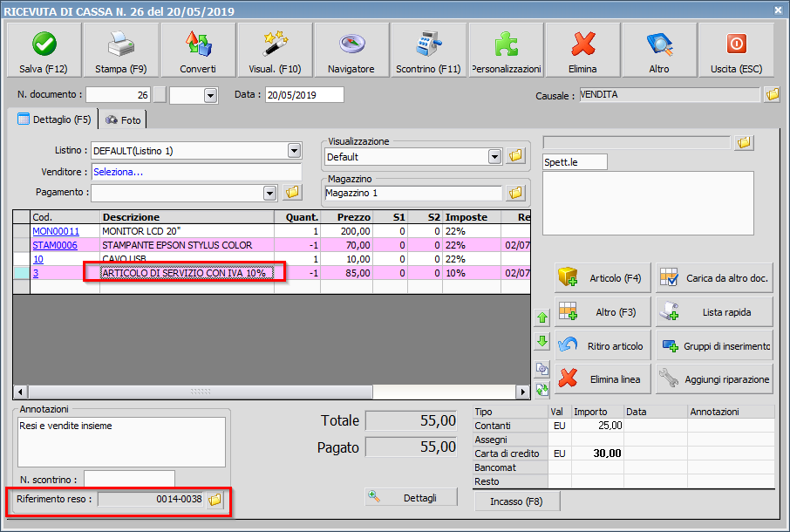Switch to the Dettaglio (F5) tab
This screenshot has height=532, width=790.
[54, 119]
